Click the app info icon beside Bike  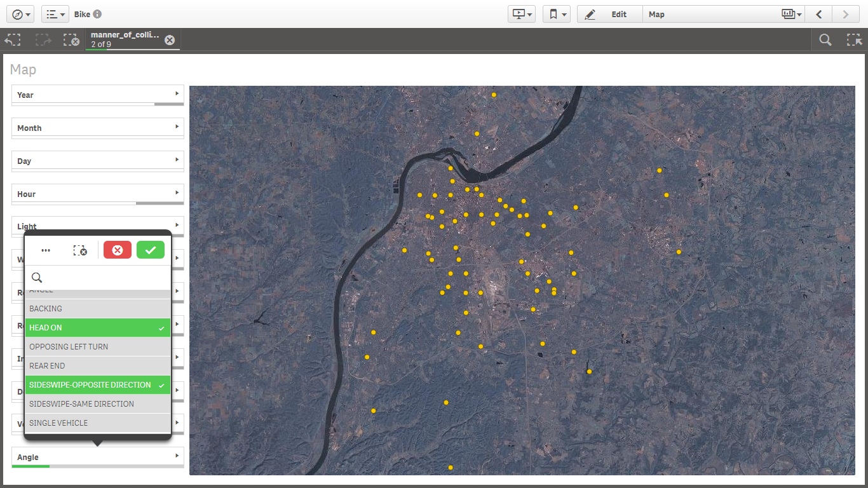[97, 14]
